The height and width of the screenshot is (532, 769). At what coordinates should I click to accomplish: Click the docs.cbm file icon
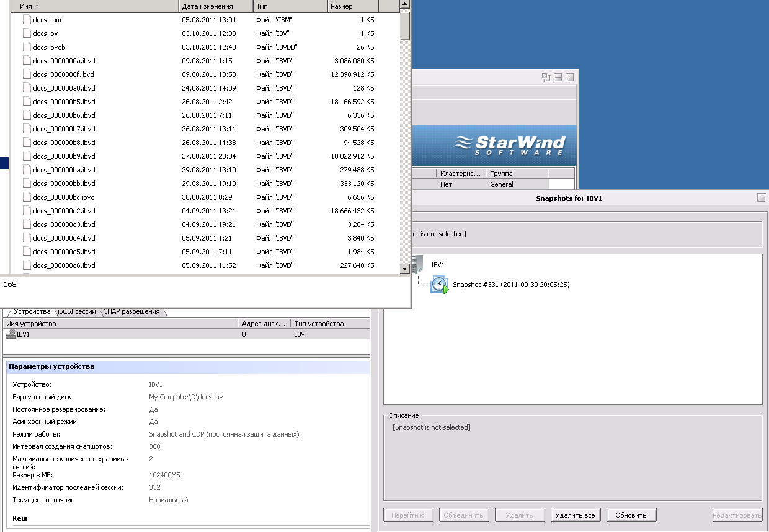(x=27, y=20)
